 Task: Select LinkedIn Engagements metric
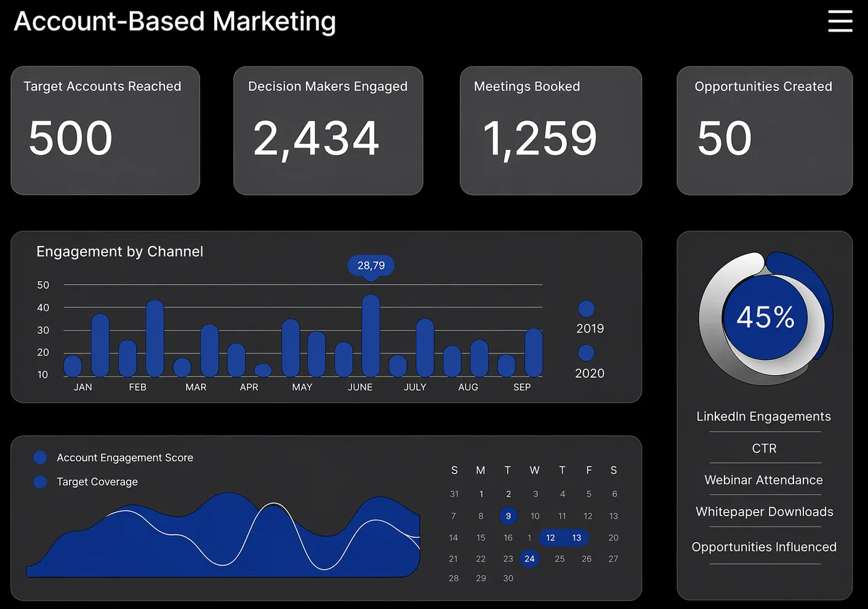763,416
